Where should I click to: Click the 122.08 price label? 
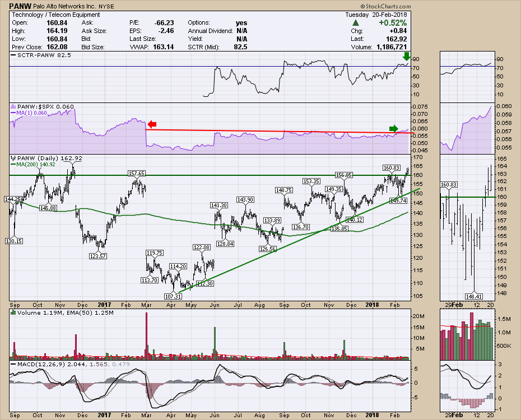202,248
